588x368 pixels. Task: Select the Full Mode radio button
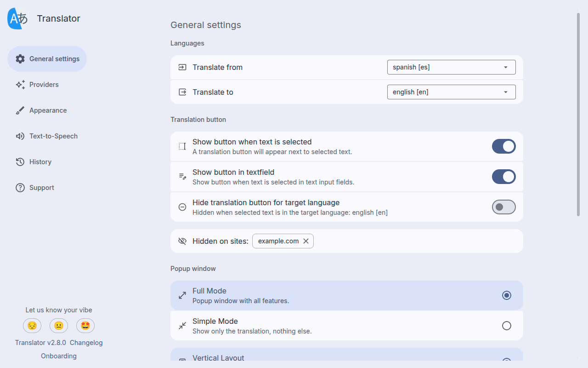pyautogui.click(x=507, y=295)
